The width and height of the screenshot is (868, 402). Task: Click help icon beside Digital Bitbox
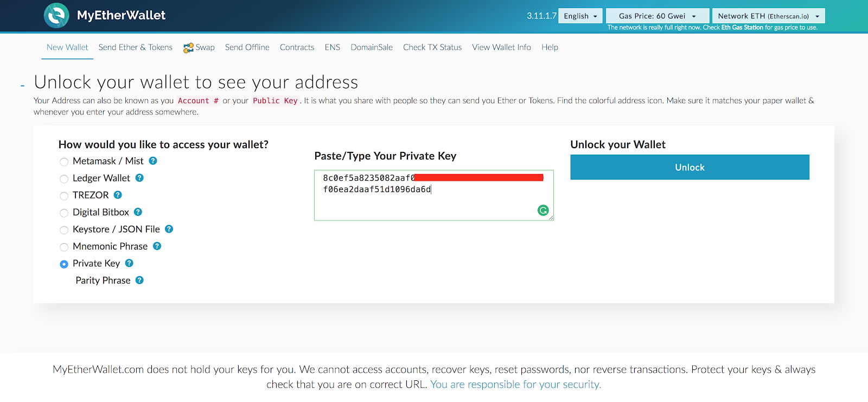(x=138, y=212)
